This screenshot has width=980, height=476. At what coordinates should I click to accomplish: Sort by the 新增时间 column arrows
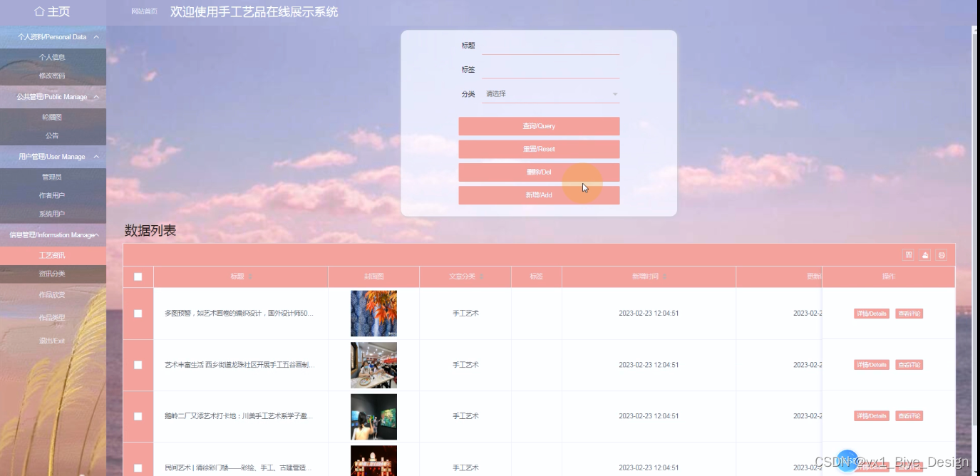665,276
